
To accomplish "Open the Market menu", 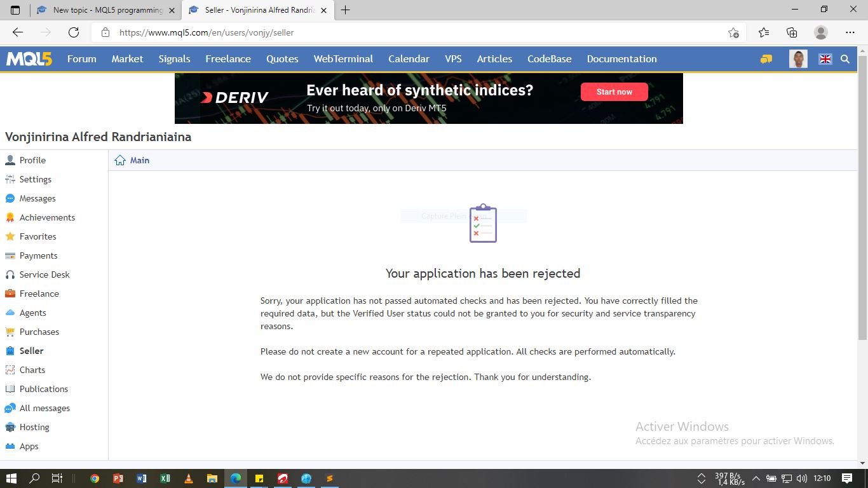I will 127,59.
